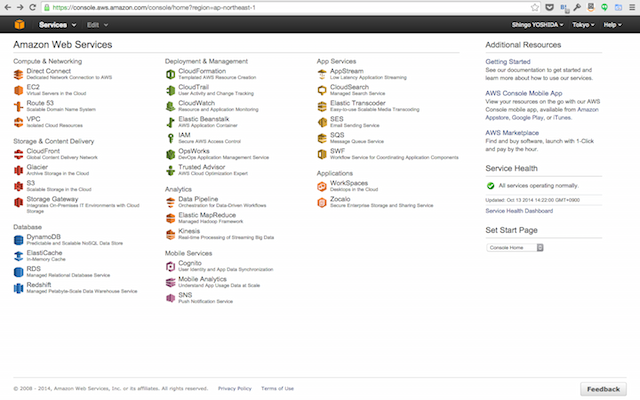This screenshot has width=640, height=400.
Task: Open the WorkSpaces icon
Action: (322, 186)
